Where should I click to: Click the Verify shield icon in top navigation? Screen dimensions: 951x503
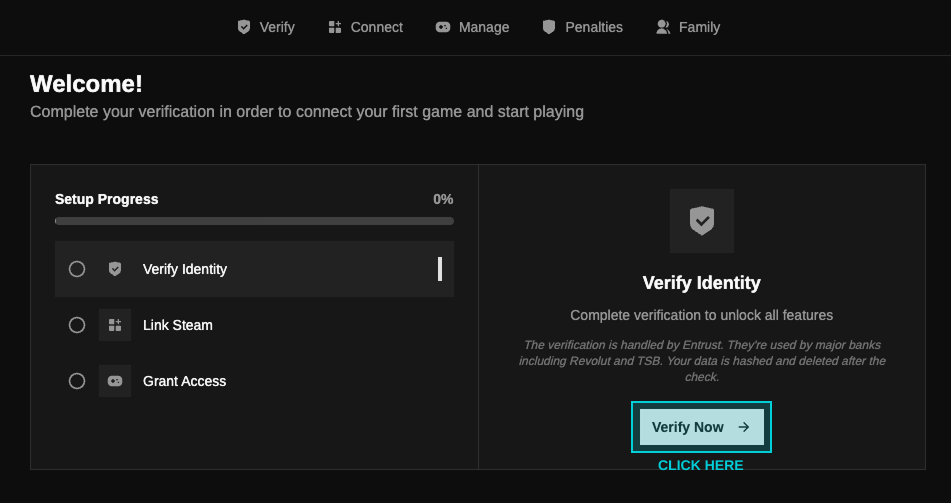point(244,27)
